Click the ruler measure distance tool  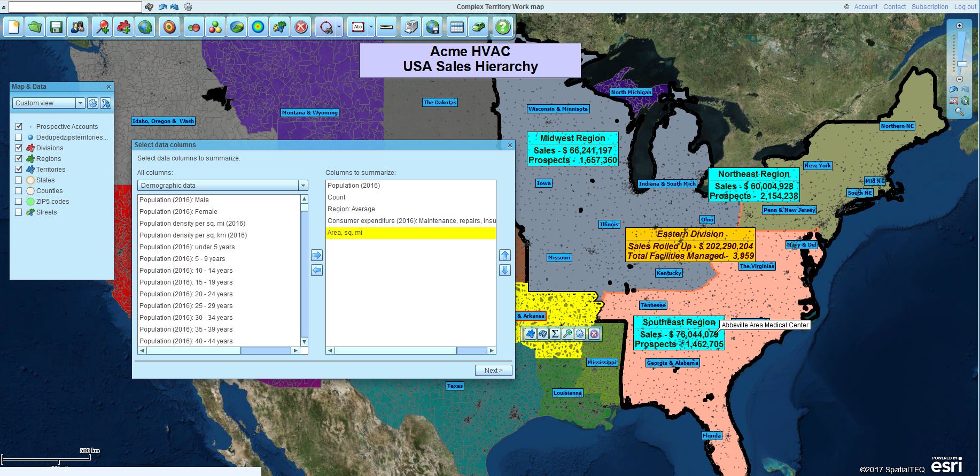[x=386, y=27]
